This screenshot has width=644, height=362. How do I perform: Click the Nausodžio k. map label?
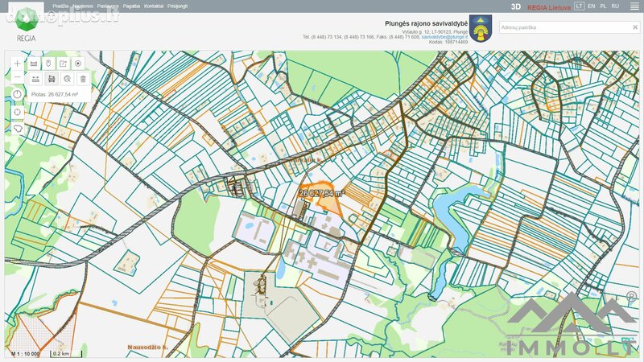click(148, 348)
